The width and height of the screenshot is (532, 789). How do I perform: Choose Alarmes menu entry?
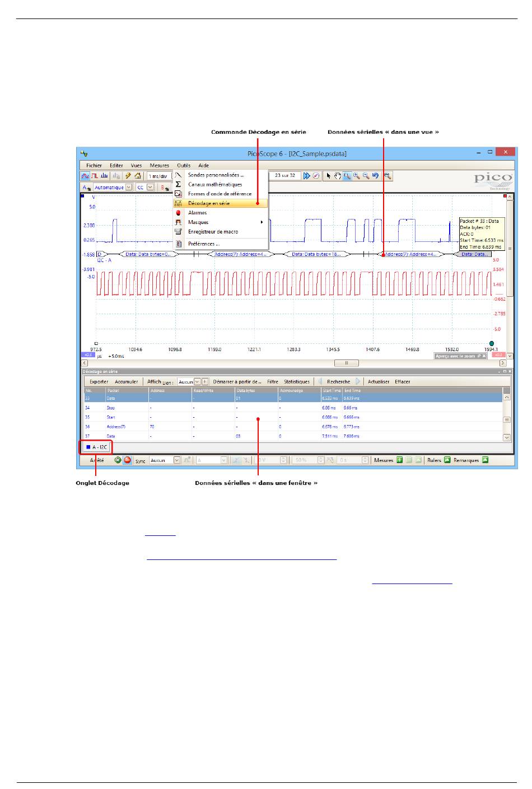pos(221,213)
